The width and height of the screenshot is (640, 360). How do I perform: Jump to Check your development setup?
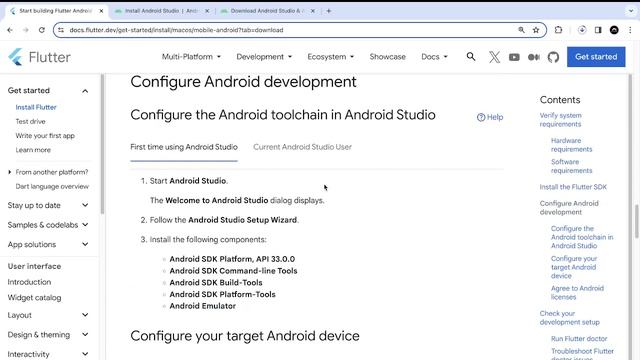coord(569,318)
